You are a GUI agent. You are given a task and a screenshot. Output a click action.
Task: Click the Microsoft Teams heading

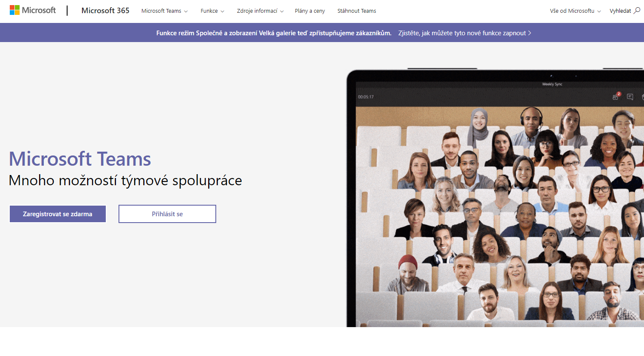pos(80,159)
